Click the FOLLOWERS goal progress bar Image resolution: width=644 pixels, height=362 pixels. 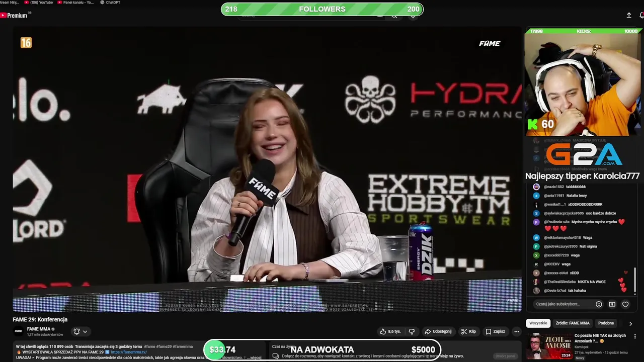322,9
